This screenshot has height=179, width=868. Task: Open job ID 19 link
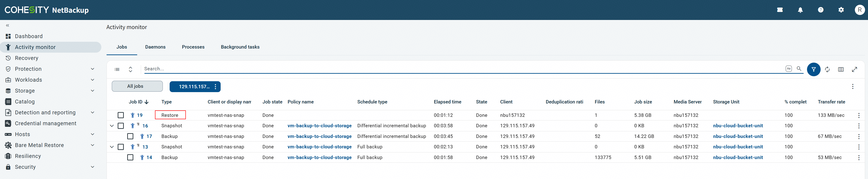click(139, 115)
